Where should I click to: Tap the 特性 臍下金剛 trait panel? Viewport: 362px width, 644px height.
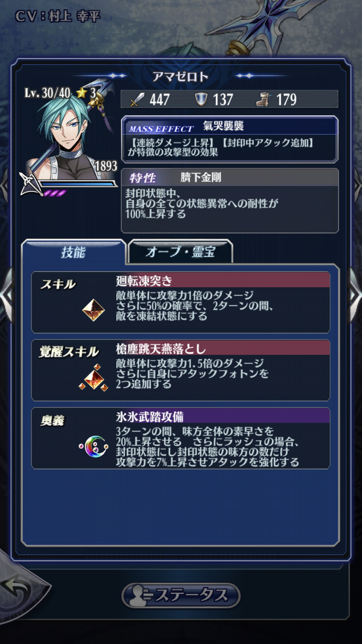pyautogui.click(x=230, y=200)
